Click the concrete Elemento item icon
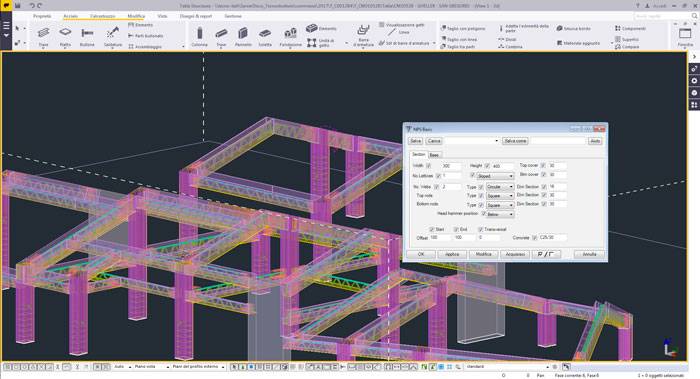This screenshot has width=700, height=379. click(312, 28)
